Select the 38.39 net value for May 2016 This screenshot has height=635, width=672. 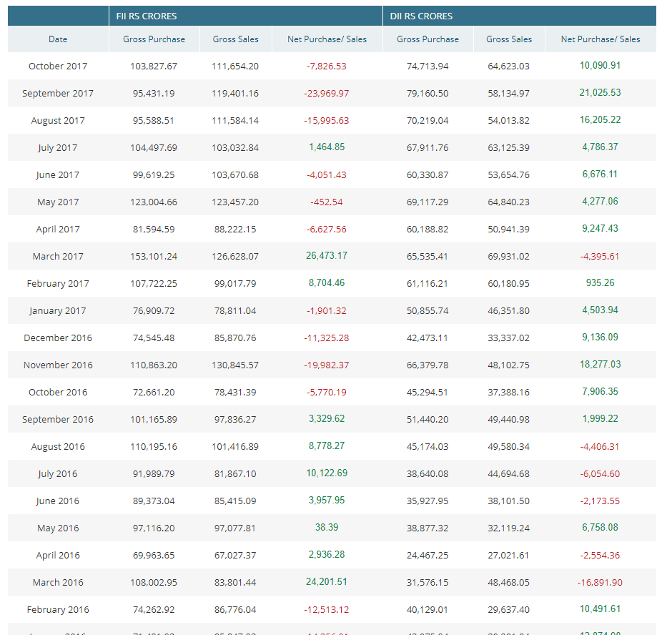tap(327, 528)
